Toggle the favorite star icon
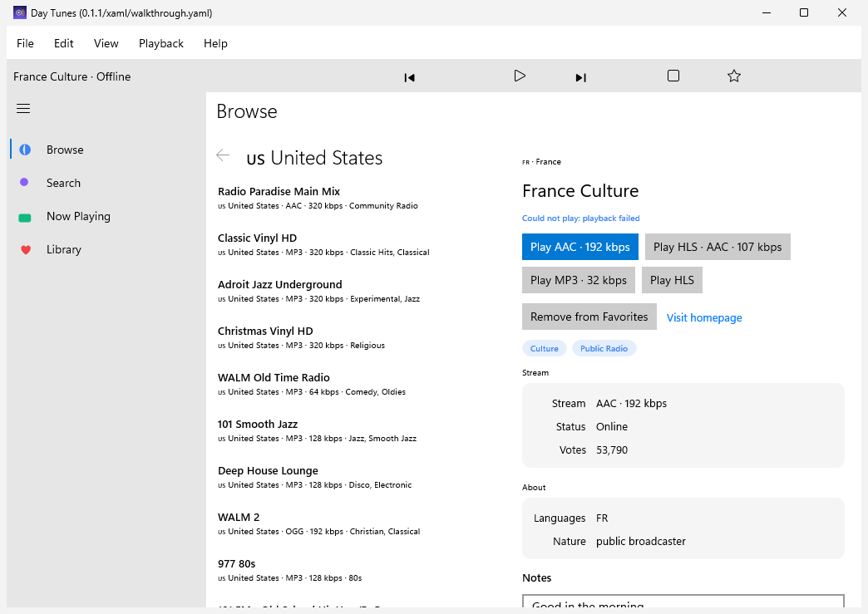Screen dimensions: 868x614 [x=734, y=76]
